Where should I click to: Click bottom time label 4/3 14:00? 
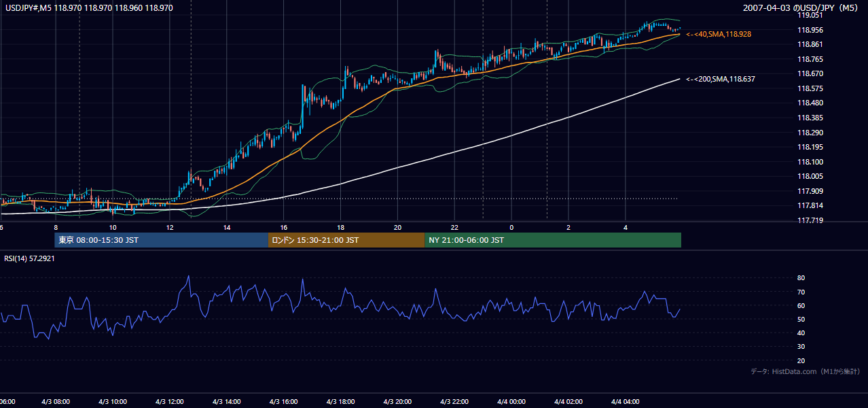pyautogui.click(x=227, y=402)
